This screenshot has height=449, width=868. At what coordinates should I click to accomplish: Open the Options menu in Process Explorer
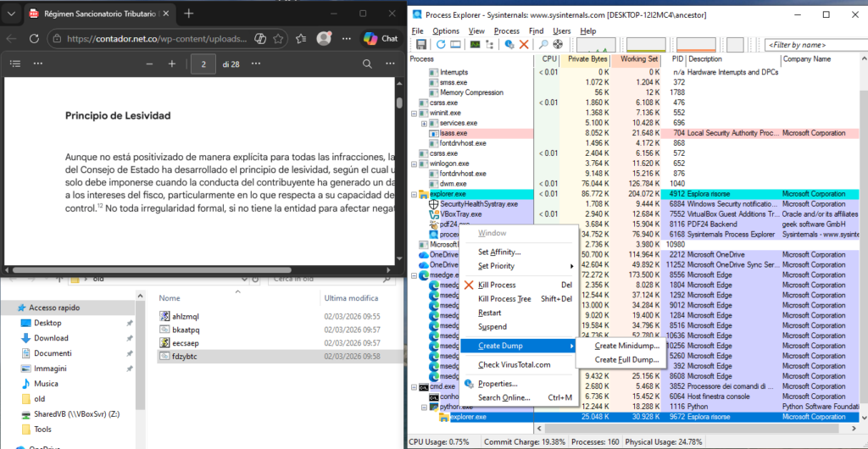[446, 30]
